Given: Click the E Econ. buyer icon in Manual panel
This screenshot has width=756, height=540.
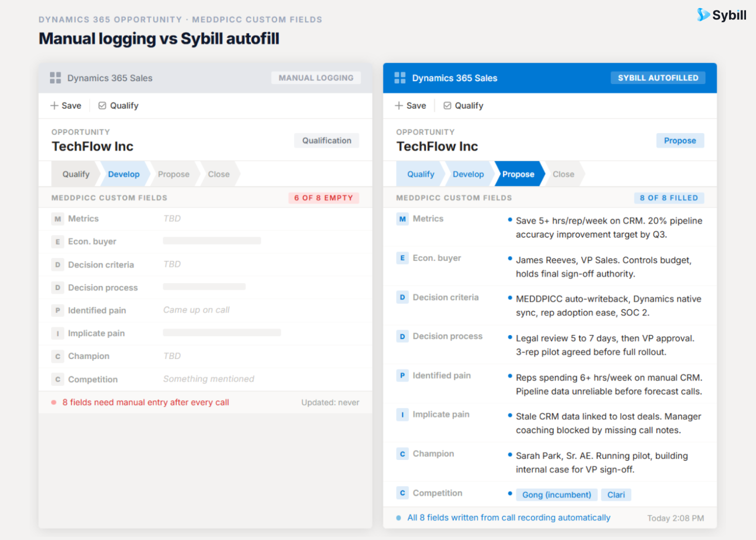Looking at the screenshot, I should (x=57, y=242).
